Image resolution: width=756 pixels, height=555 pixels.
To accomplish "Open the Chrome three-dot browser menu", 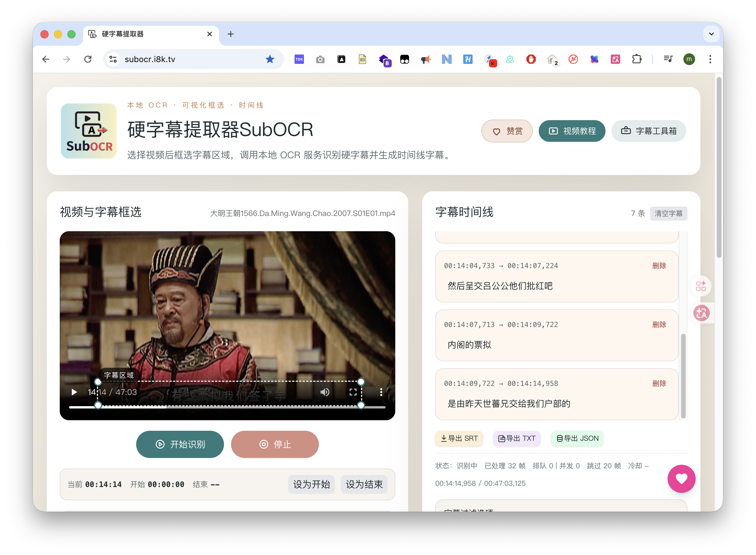I will [710, 59].
